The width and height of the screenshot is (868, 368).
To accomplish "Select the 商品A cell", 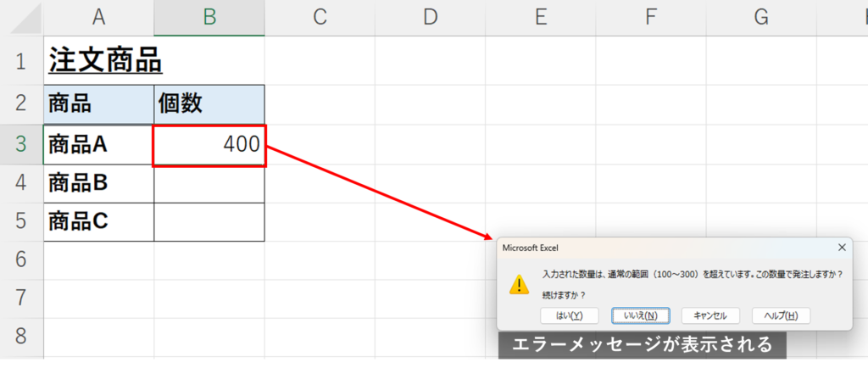I will [x=98, y=145].
